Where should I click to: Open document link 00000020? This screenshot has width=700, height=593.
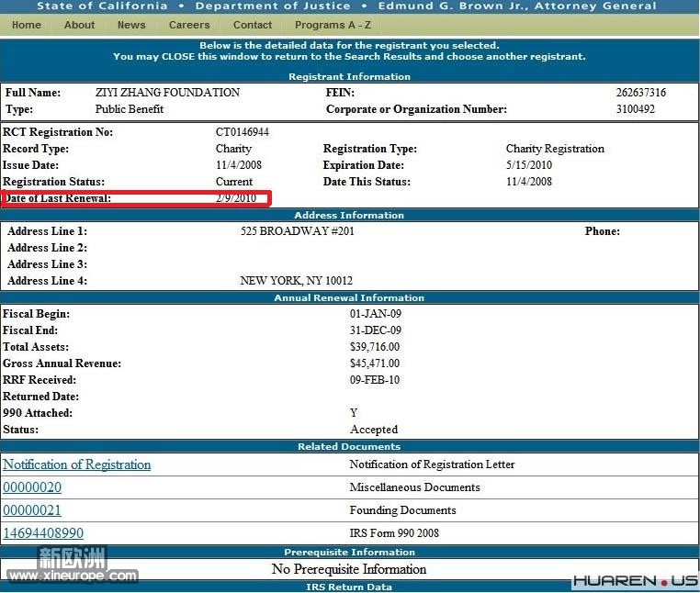click(x=32, y=487)
